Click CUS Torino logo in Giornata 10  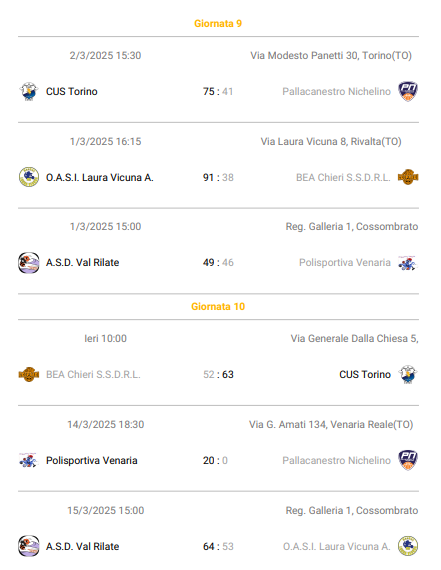click(408, 374)
